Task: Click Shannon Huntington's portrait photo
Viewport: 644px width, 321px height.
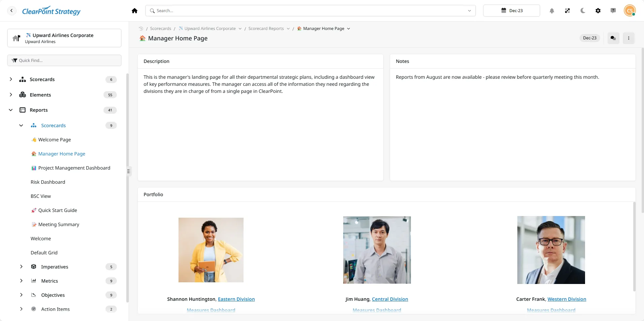Action: tap(211, 250)
